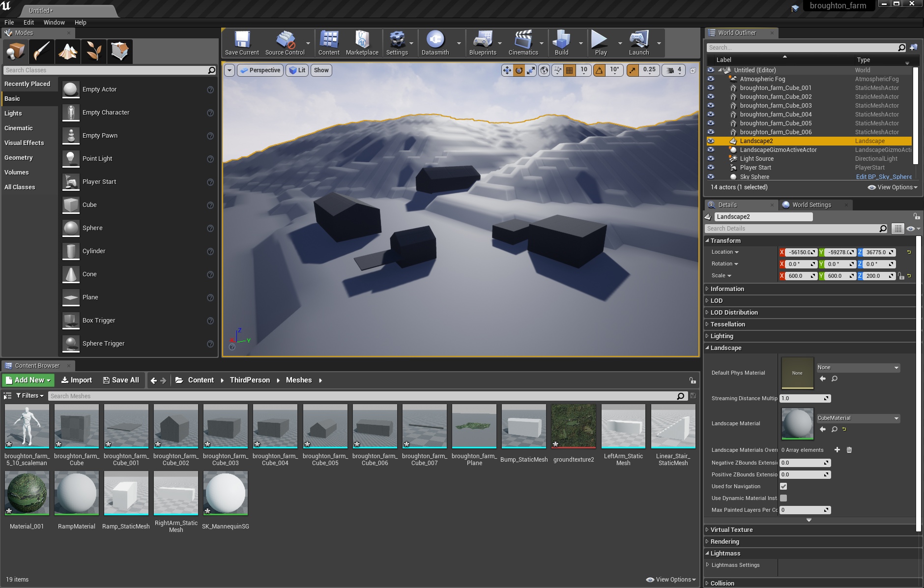Expand the Tessellation section

(707, 324)
